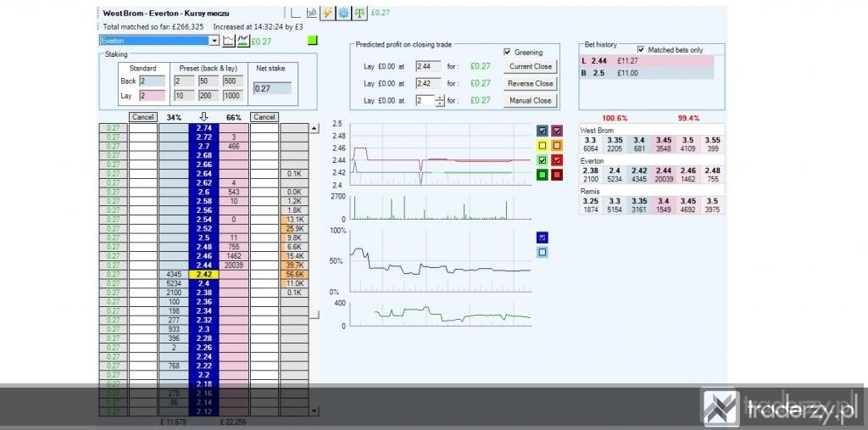The height and width of the screenshot is (430, 868).
Task: Select the preset stake 50
Action: [x=209, y=81]
